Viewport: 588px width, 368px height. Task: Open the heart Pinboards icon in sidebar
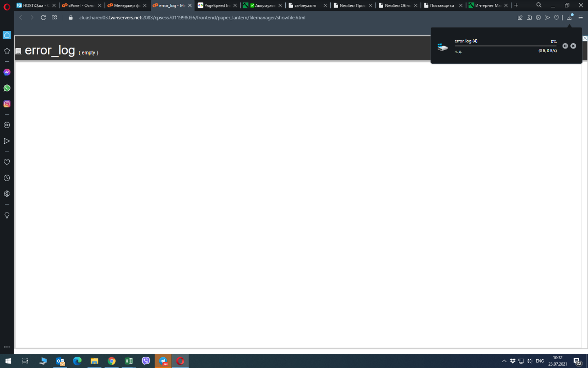tap(7, 162)
